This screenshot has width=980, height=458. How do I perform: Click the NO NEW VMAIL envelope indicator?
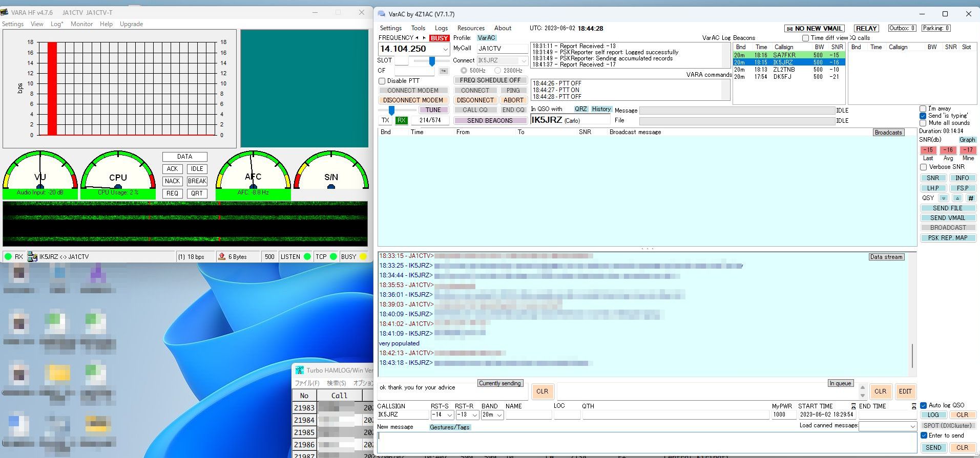coord(815,29)
